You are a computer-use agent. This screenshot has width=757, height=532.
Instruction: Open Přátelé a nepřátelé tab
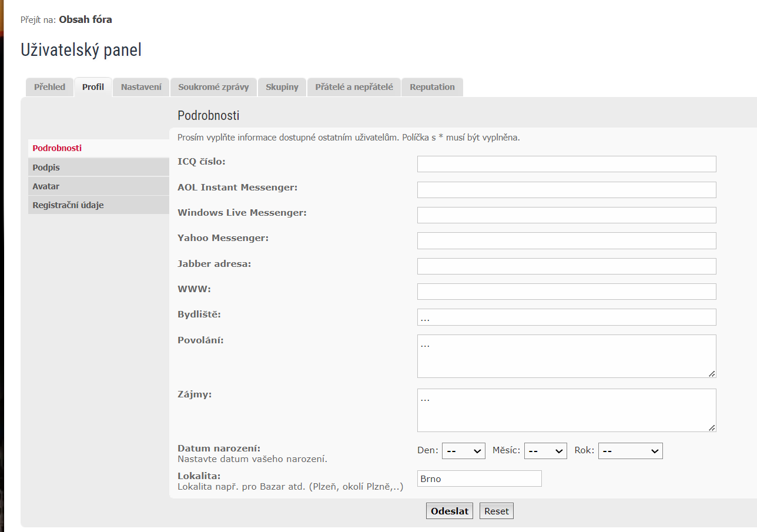tap(354, 87)
